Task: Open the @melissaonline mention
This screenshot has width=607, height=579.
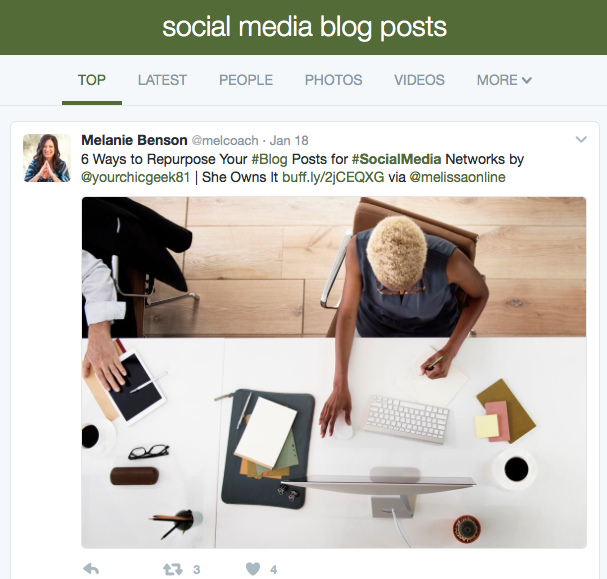Action: tap(457, 177)
